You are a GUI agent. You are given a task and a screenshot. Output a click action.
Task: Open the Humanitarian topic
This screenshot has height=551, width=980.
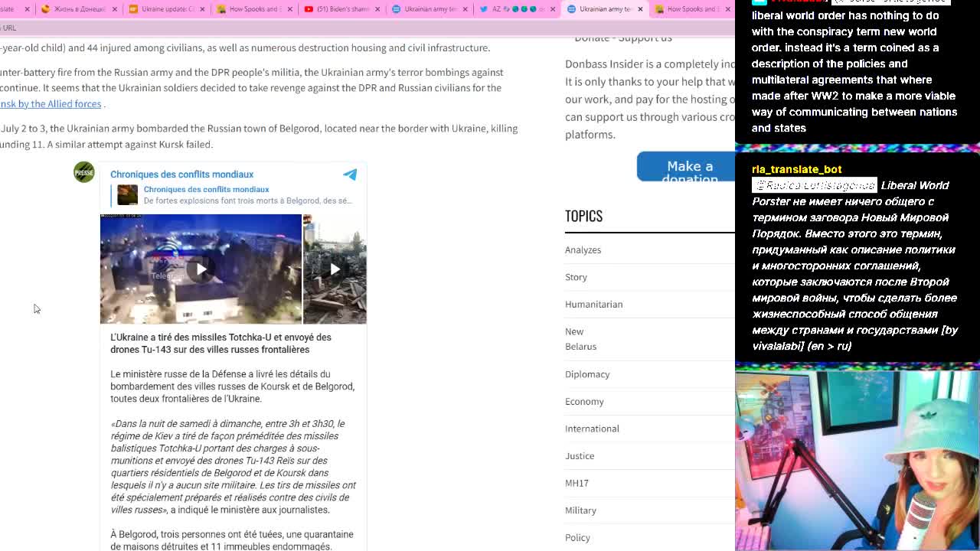593,304
